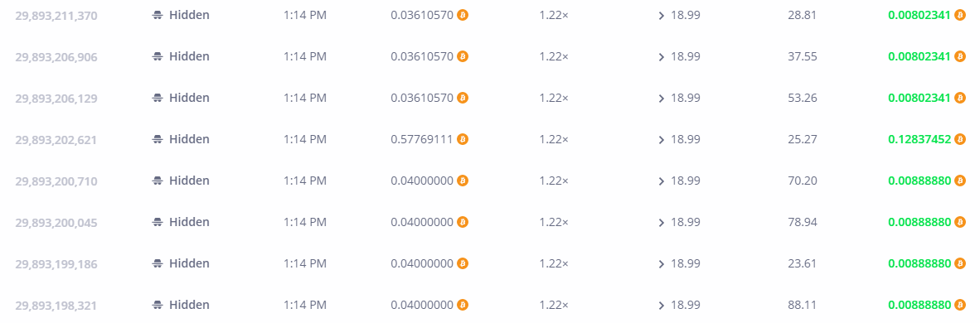Click wager amount 0.57769111
Image resolution: width=980 pixels, height=323 pixels.
pyautogui.click(x=422, y=139)
